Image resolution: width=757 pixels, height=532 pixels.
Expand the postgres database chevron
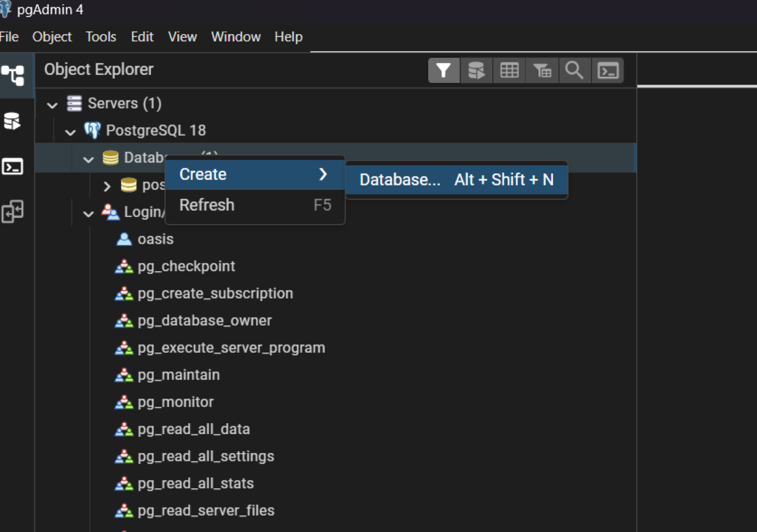coord(107,185)
